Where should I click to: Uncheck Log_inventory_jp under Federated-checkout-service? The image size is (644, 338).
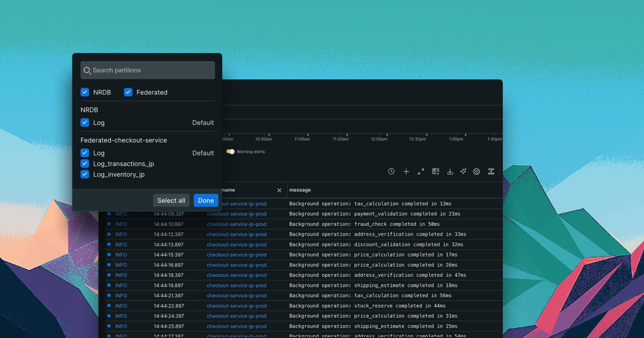coord(85,174)
